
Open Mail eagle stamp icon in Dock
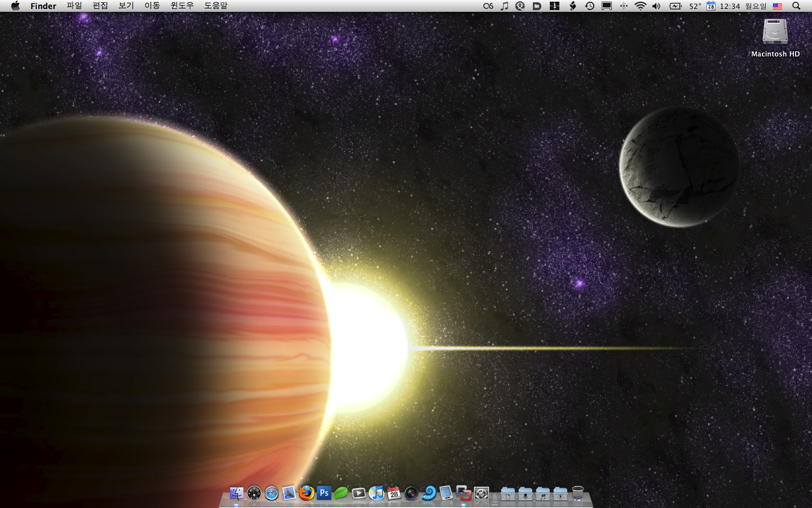(289, 493)
